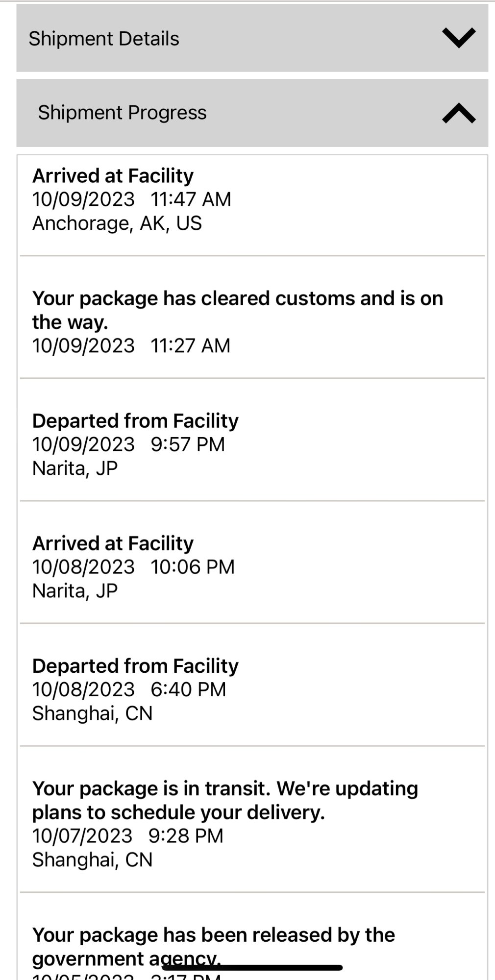
Task: Expand Shipment Details with the down chevron
Action: click(458, 38)
